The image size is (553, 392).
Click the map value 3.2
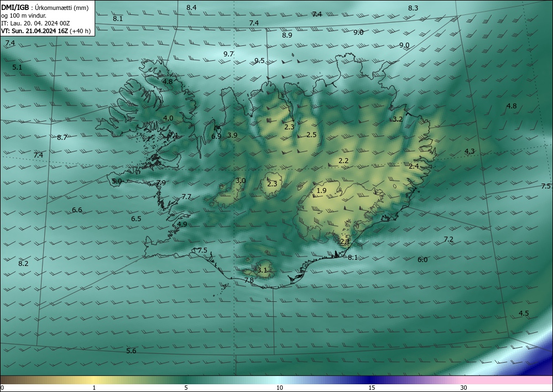pyautogui.click(x=398, y=119)
